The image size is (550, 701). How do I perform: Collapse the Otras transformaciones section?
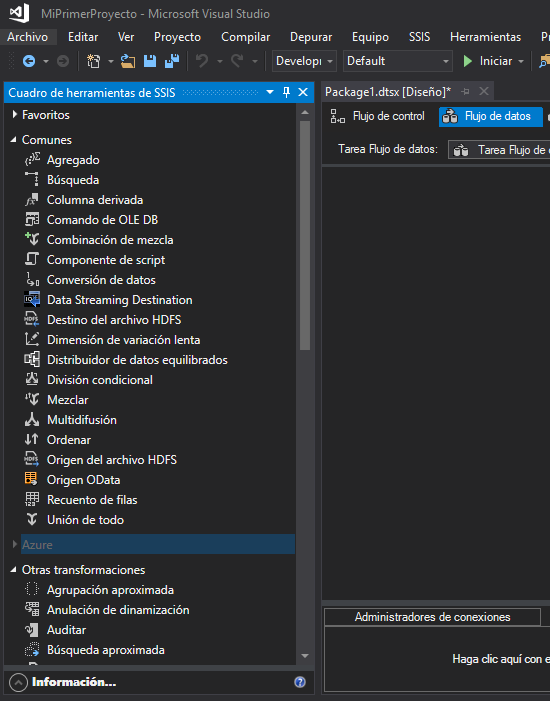coord(14,570)
